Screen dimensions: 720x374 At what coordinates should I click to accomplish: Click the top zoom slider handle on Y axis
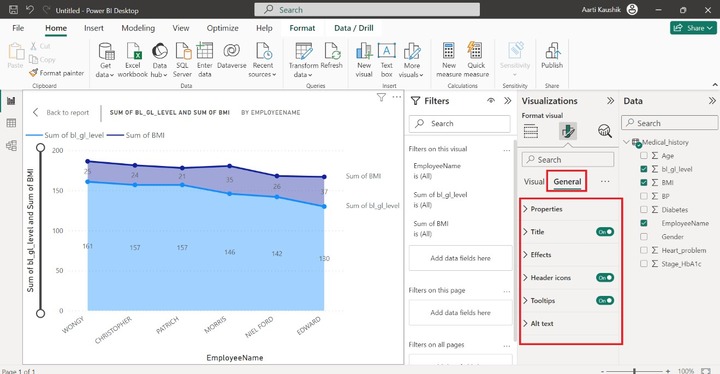(40, 147)
